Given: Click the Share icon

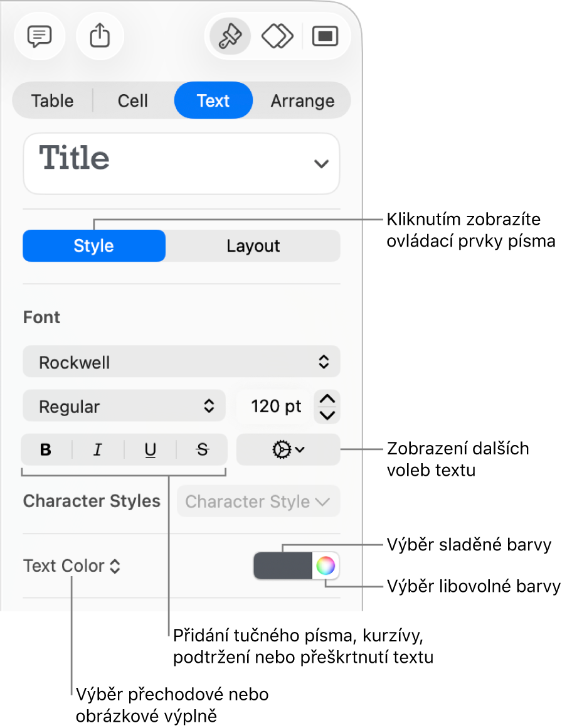Looking at the screenshot, I should pyautogui.click(x=100, y=36).
